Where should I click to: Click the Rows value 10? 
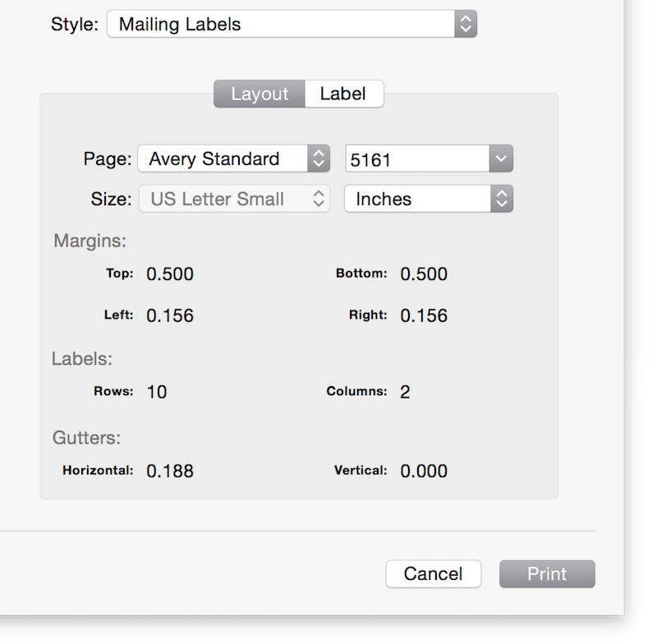coord(157,392)
